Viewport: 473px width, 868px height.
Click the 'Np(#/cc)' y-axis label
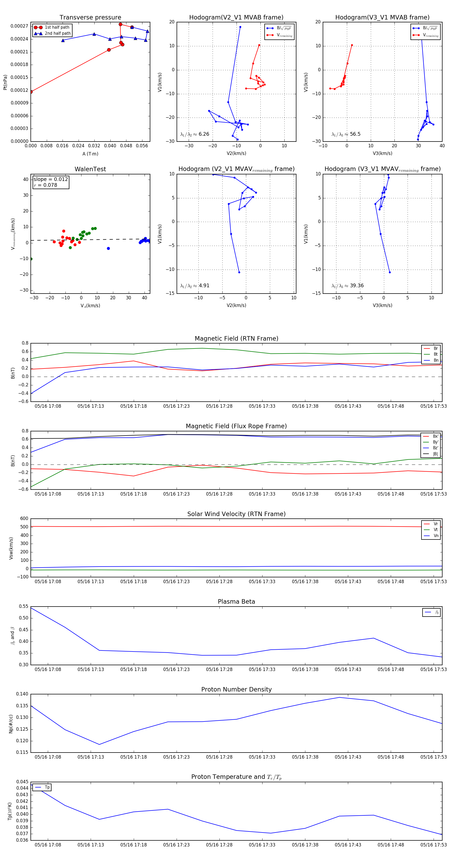(x=11, y=724)
